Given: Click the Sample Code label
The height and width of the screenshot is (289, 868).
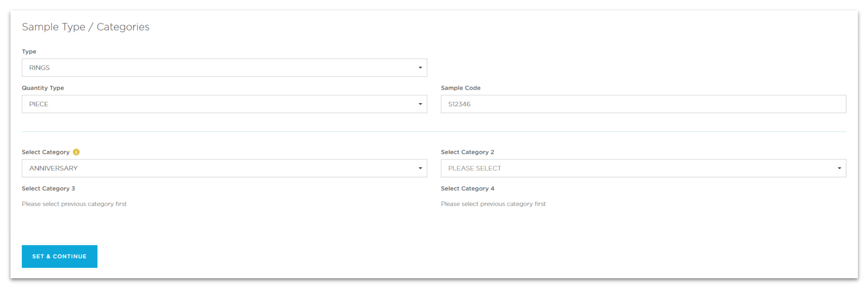Looking at the screenshot, I should tap(461, 88).
